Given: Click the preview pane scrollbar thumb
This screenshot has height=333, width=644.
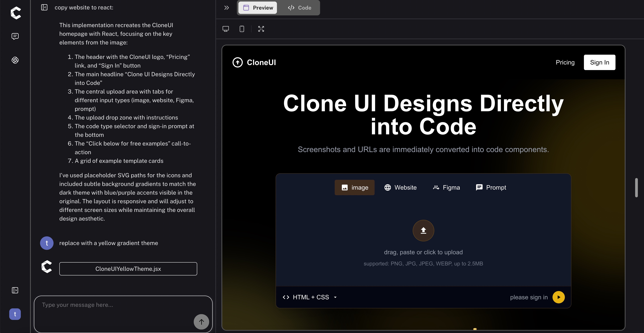Looking at the screenshot, I should [x=636, y=188].
